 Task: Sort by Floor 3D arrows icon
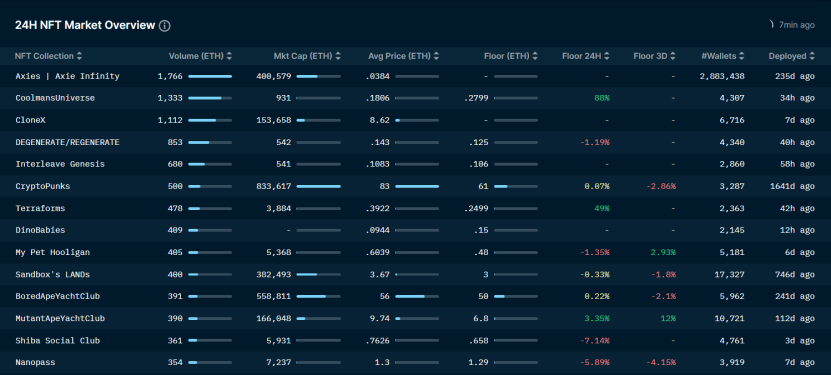tap(673, 56)
